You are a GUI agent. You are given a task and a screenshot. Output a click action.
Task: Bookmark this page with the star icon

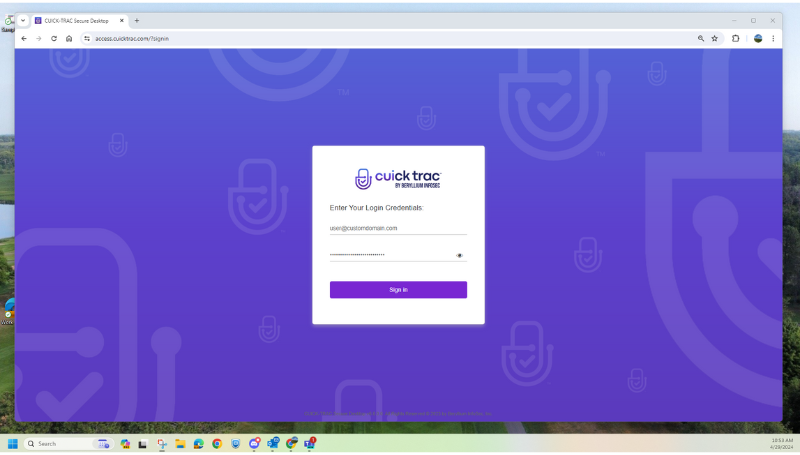pyautogui.click(x=715, y=39)
